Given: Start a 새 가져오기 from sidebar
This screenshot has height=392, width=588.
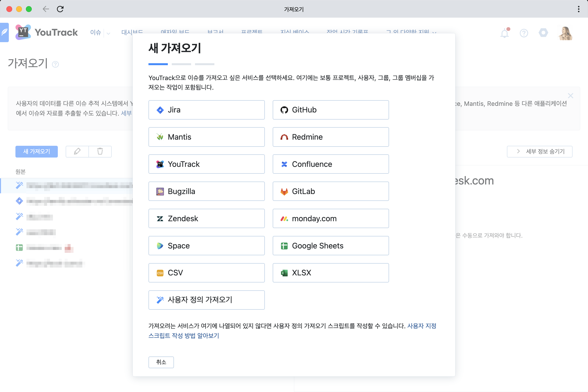Looking at the screenshot, I should [x=37, y=151].
